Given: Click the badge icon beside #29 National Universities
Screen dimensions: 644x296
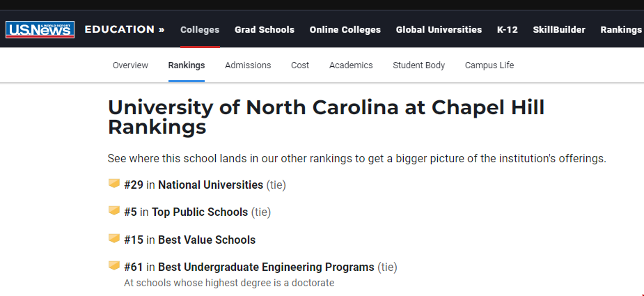Looking at the screenshot, I should click(113, 183).
